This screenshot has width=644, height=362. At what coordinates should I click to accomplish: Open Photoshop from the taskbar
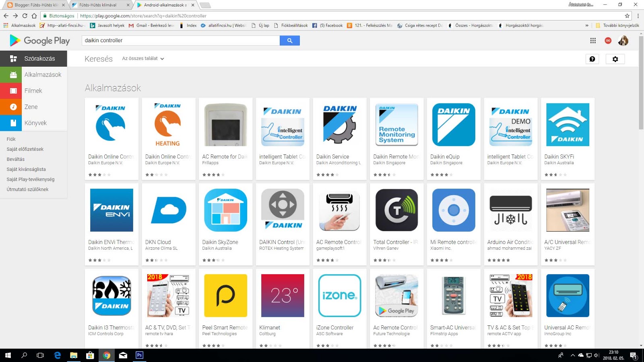139,355
